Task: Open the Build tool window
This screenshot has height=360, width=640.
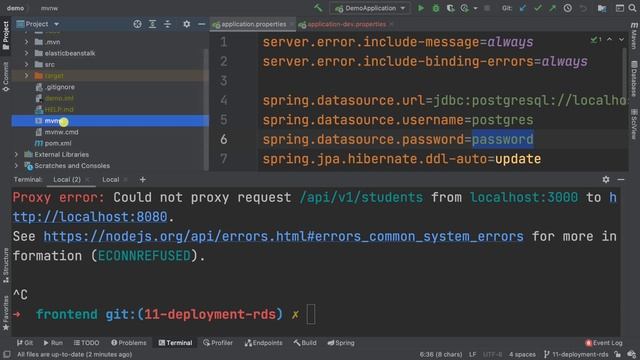Action: [305, 343]
